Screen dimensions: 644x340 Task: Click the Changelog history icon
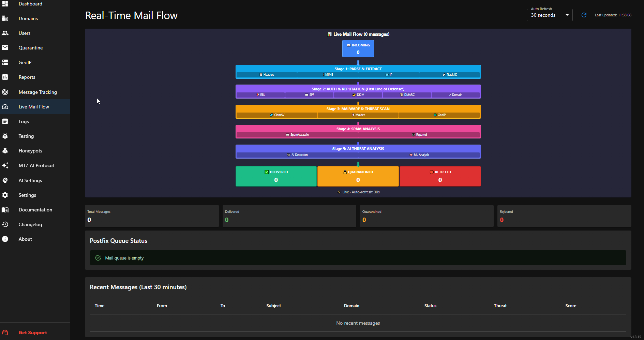[5, 224]
